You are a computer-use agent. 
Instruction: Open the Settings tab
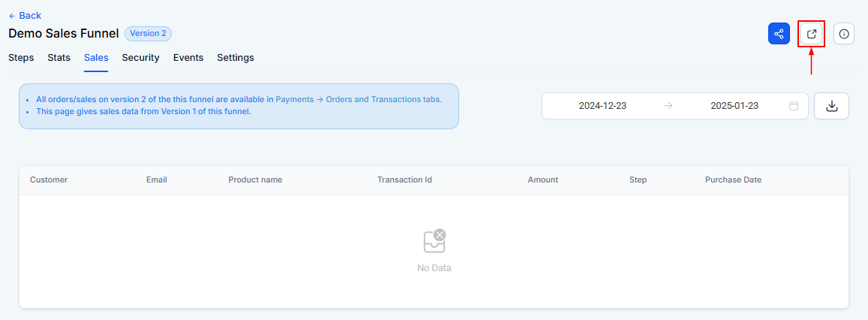236,58
